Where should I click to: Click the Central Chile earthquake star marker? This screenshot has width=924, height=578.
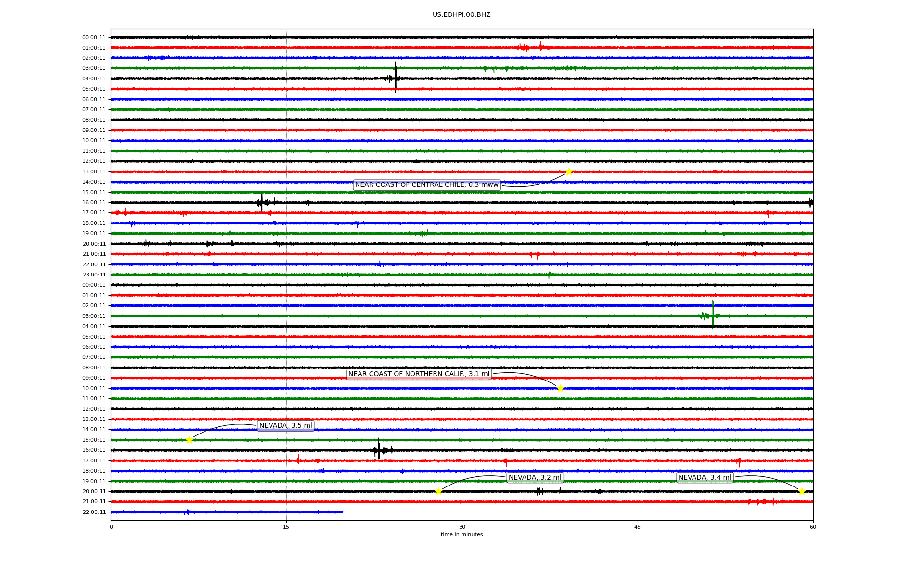(569, 172)
